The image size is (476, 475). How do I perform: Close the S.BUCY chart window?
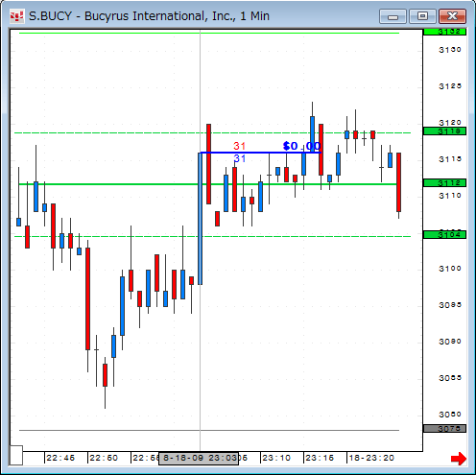click(x=452, y=16)
